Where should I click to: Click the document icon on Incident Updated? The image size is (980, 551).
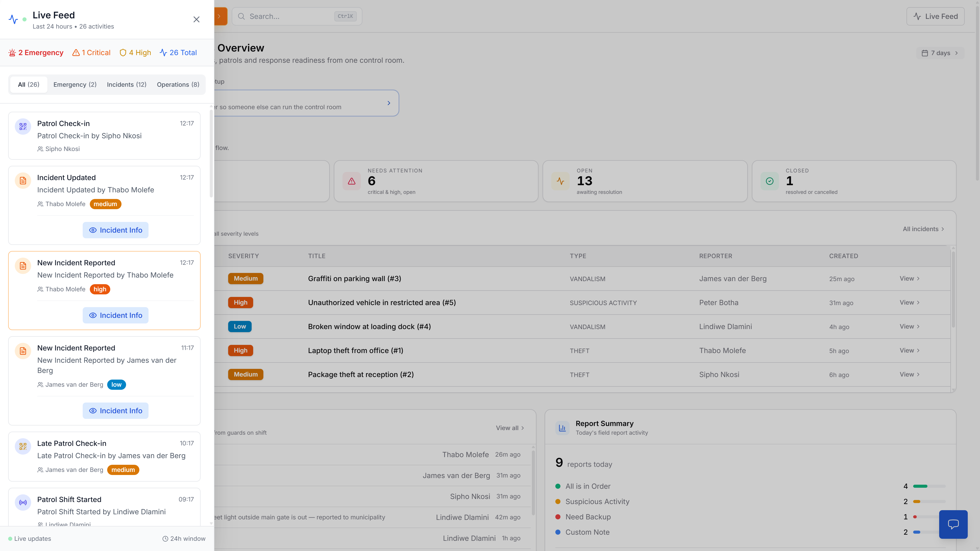click(x=23, y=180)
